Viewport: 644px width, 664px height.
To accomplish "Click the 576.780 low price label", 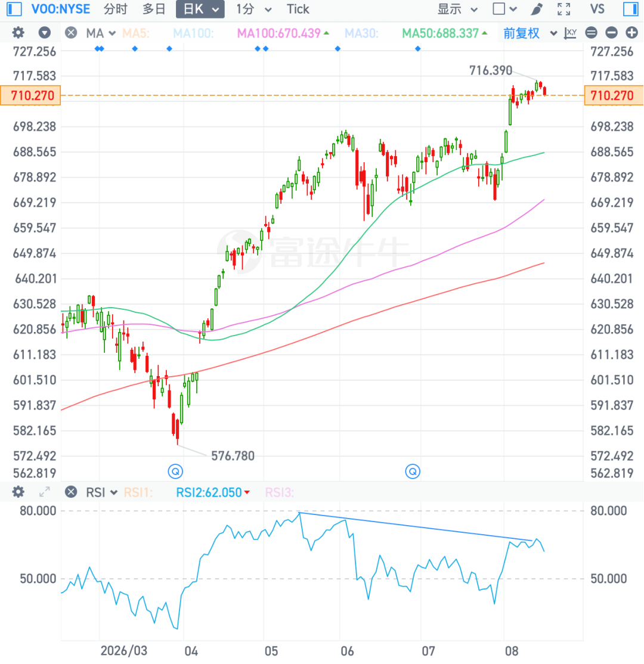I will [x=233, y=456].
